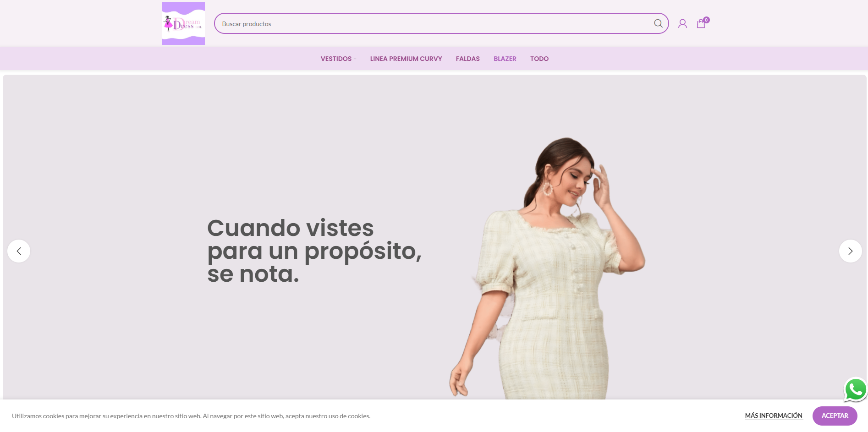Open the BLAZER category

click(x=505, y=59)
